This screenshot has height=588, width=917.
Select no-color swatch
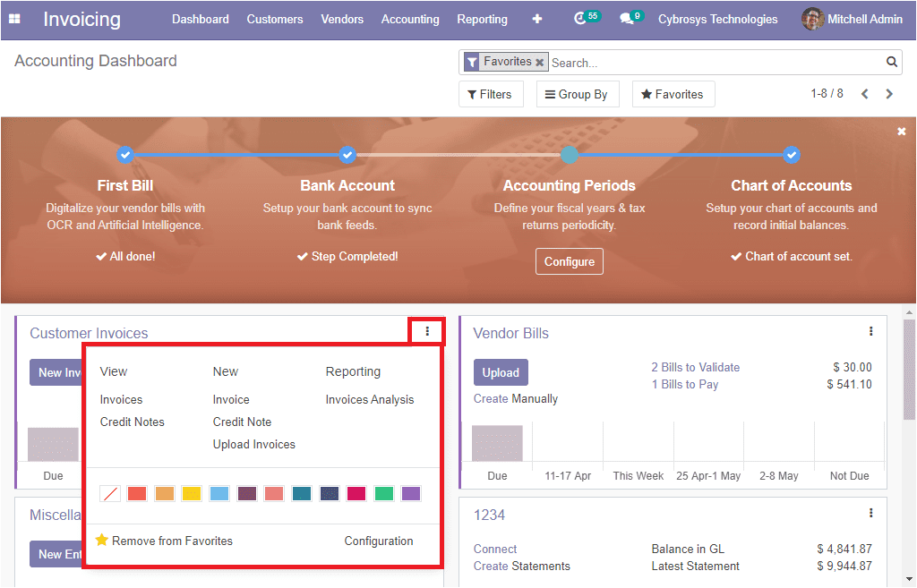(x=110, y=493)
